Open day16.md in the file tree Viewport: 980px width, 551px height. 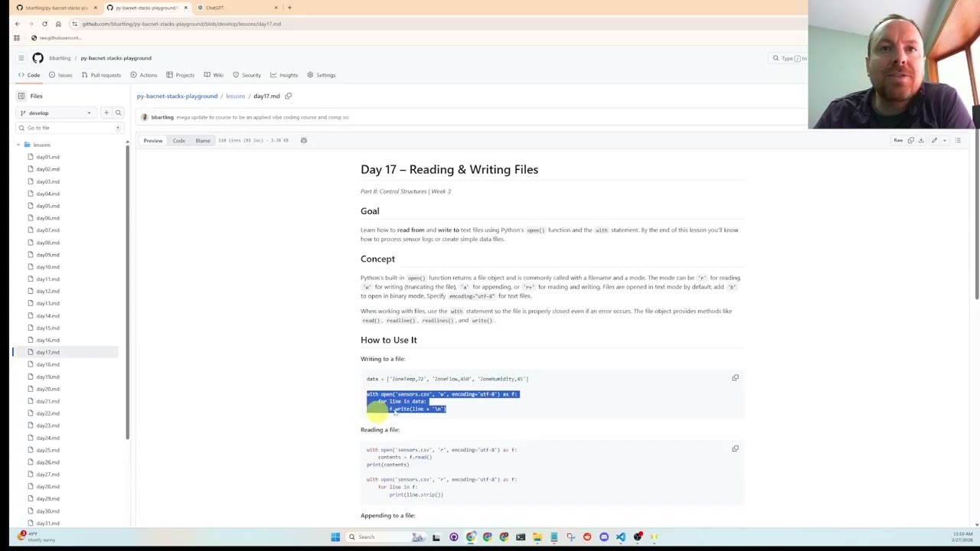pyautogui.click(x=47, y=340)
